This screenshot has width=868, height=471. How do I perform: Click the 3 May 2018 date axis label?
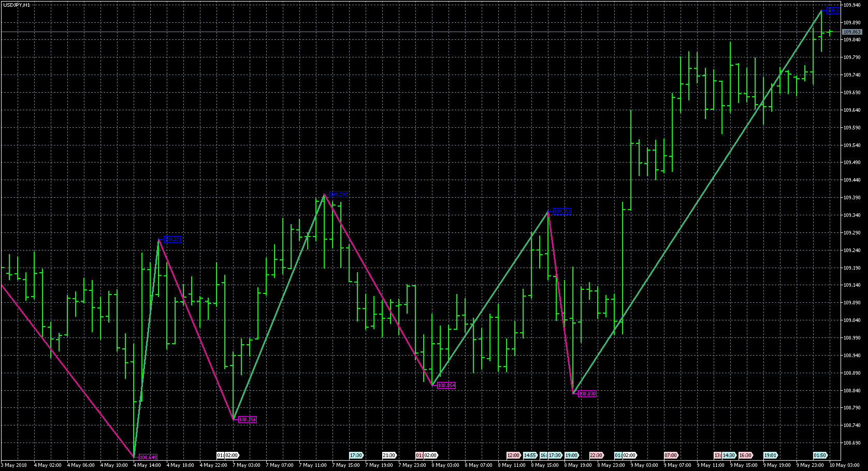tap(15, 465)
